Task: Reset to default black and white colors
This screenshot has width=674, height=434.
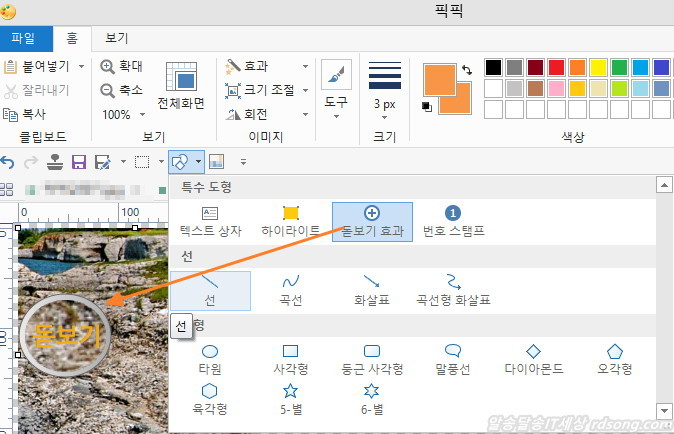Action: [427, 107]
